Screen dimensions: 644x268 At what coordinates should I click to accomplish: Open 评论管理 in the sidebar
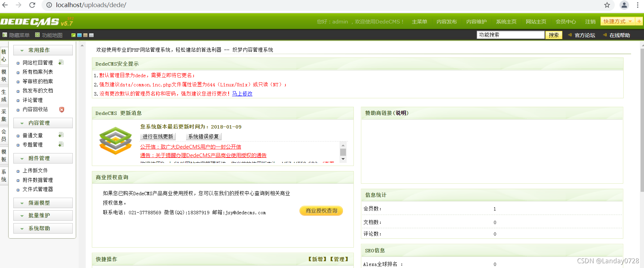pyautogui.click(x=33, y=100)
